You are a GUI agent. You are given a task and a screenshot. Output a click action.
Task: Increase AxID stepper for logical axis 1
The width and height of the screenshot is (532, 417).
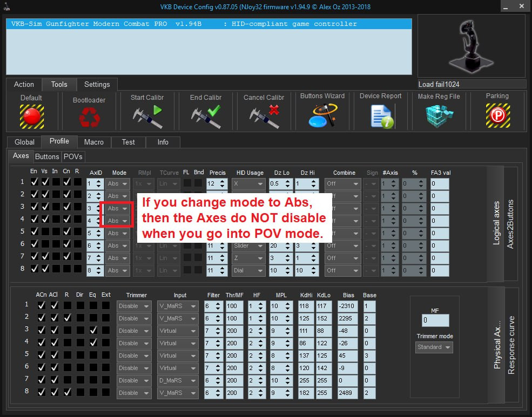pos(99,181)
